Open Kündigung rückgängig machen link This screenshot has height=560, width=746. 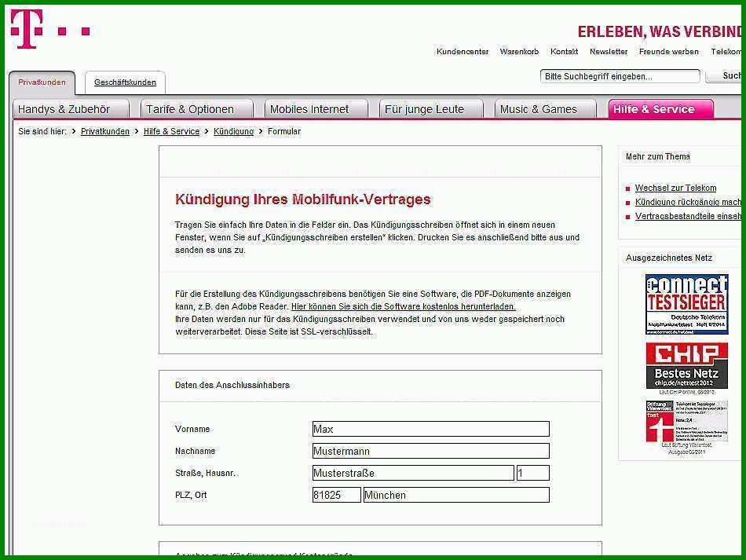688,202
